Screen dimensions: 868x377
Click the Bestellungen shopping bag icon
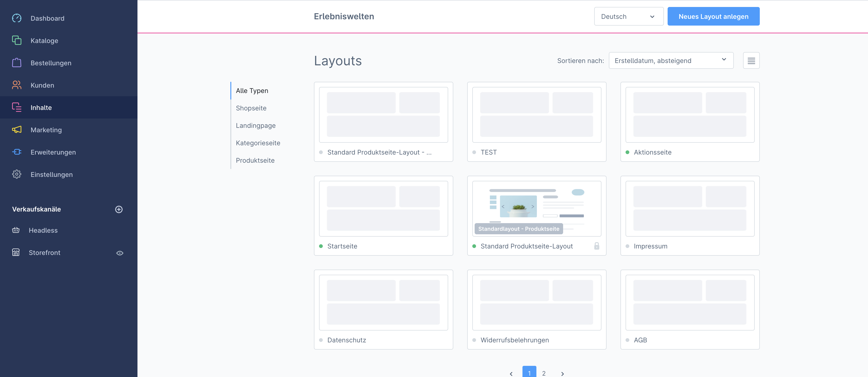(x=16, y=63)
